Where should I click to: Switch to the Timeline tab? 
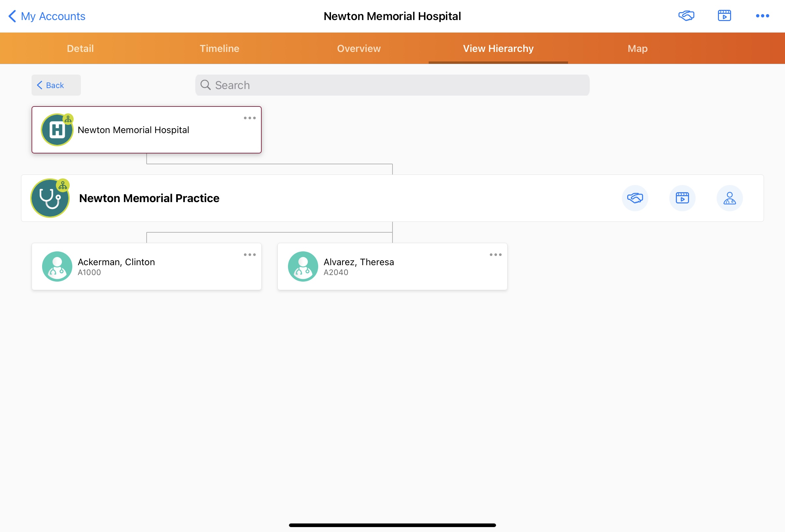pos(220,49)
